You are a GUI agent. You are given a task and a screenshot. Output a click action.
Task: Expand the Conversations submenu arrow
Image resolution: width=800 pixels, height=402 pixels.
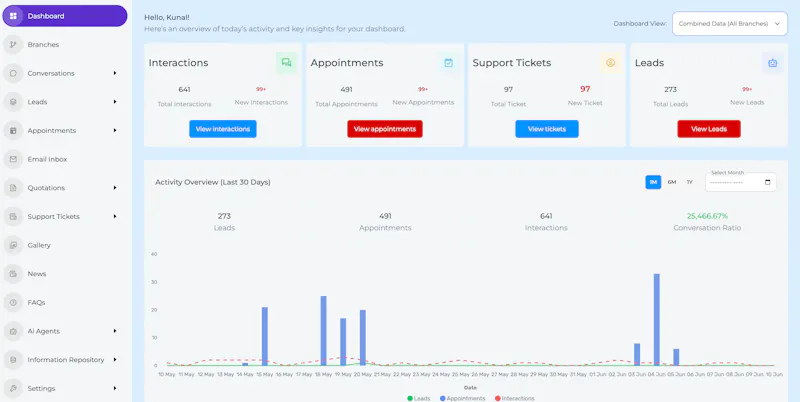click(x=115, y=73)
